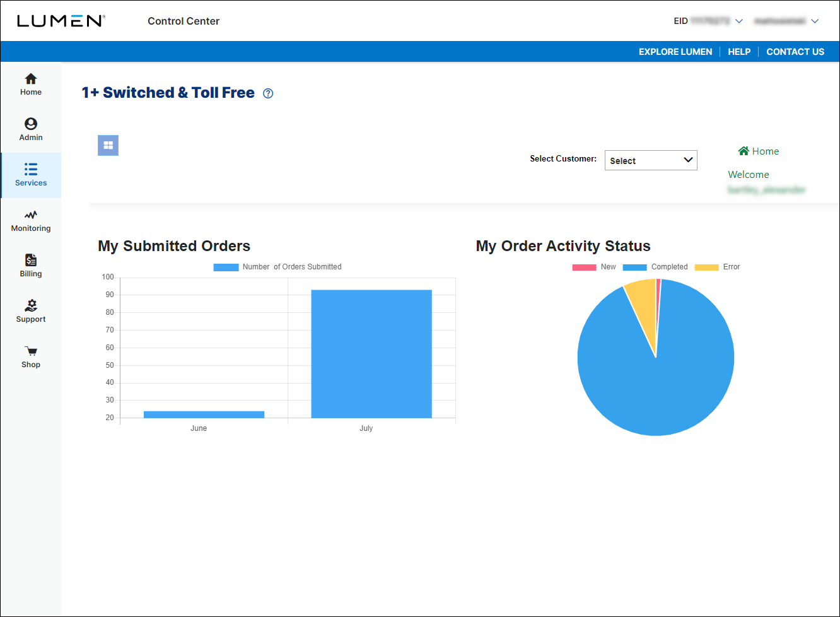The width and height of the screenshot is (840, 617).
Task: Toggle the New legend item in pie chart
Action: pyautogui.click(x=594, y=267)
